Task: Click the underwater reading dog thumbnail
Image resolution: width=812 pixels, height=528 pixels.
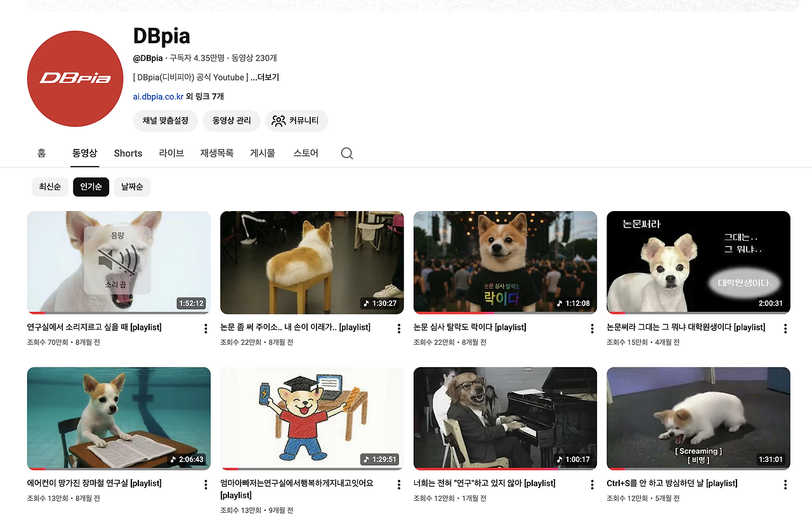Action: point(119,418)
